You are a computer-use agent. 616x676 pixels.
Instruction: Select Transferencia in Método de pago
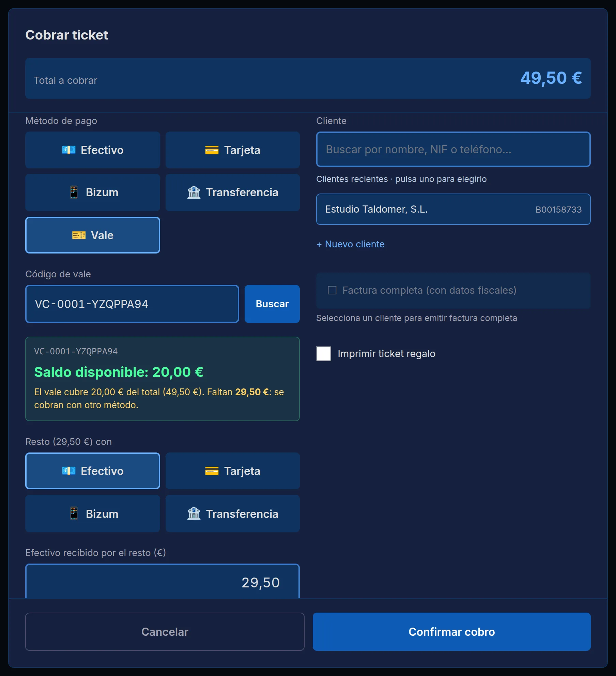coord(233,192)
